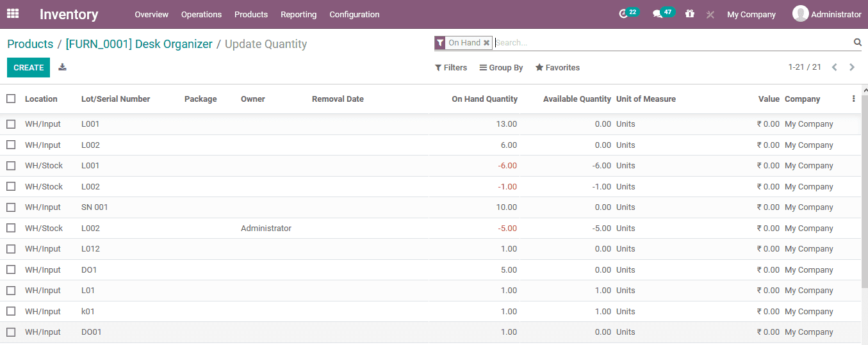Select all rows with the header checkbox

pos(11,99)
